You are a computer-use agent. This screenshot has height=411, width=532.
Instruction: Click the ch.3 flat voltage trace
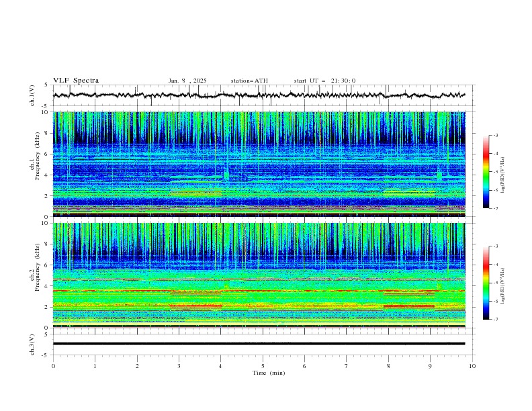pos(259,344)
